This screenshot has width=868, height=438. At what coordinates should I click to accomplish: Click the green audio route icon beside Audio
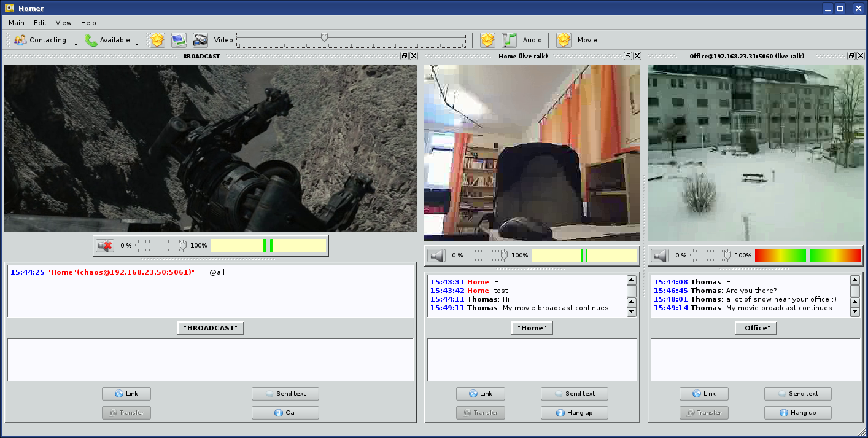tap(509, 40)
